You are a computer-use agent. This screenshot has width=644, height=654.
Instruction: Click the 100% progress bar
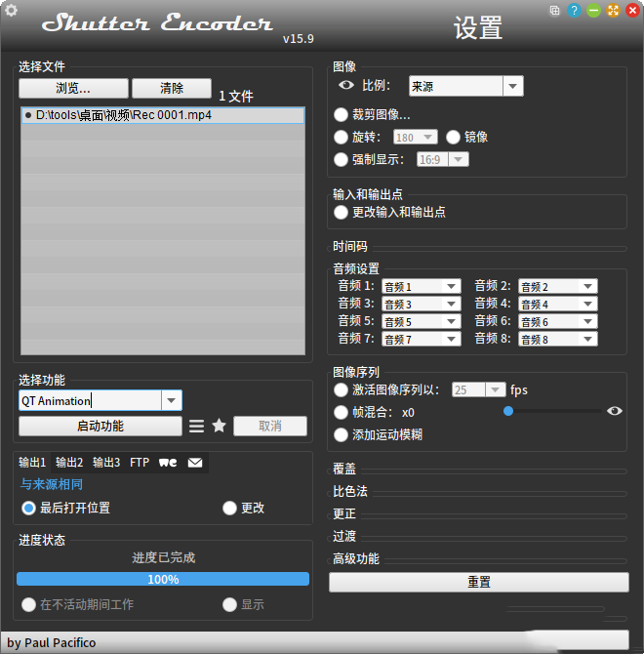163,579
